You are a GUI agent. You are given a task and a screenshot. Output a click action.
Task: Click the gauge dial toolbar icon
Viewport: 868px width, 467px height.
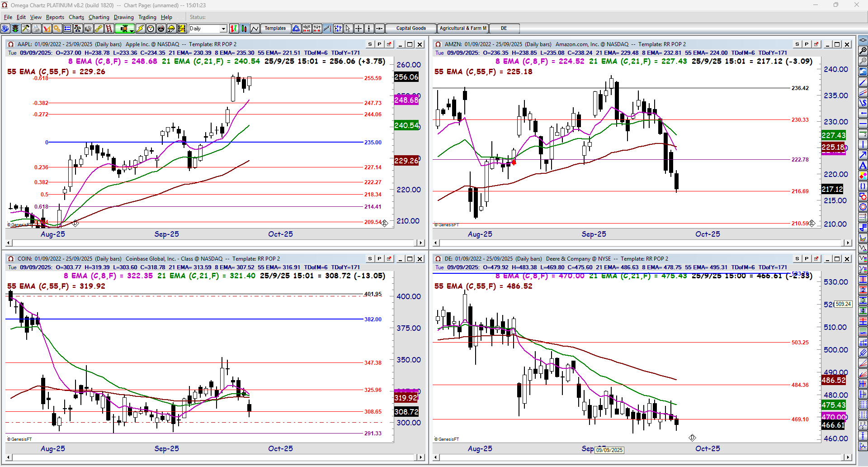coord(151,29)
